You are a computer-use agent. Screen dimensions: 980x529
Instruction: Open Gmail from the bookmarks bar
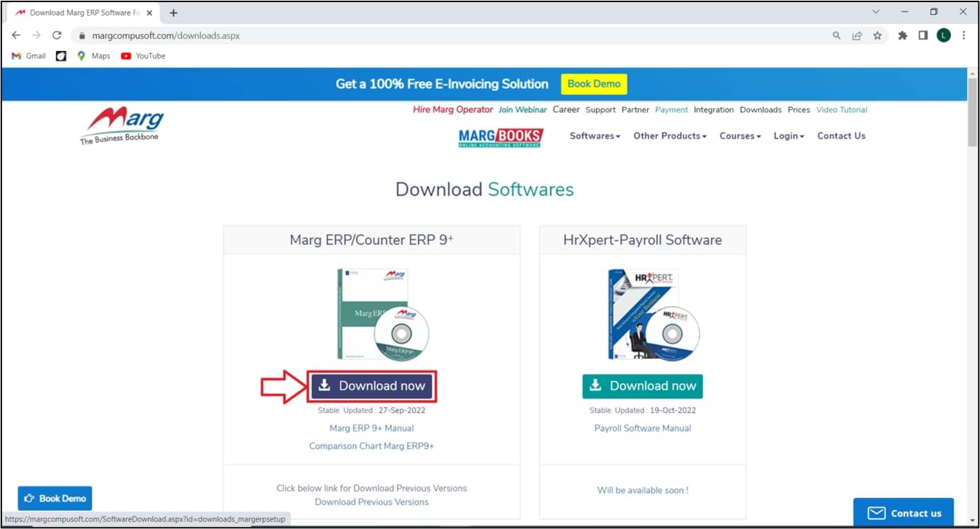tap(28, 56)
